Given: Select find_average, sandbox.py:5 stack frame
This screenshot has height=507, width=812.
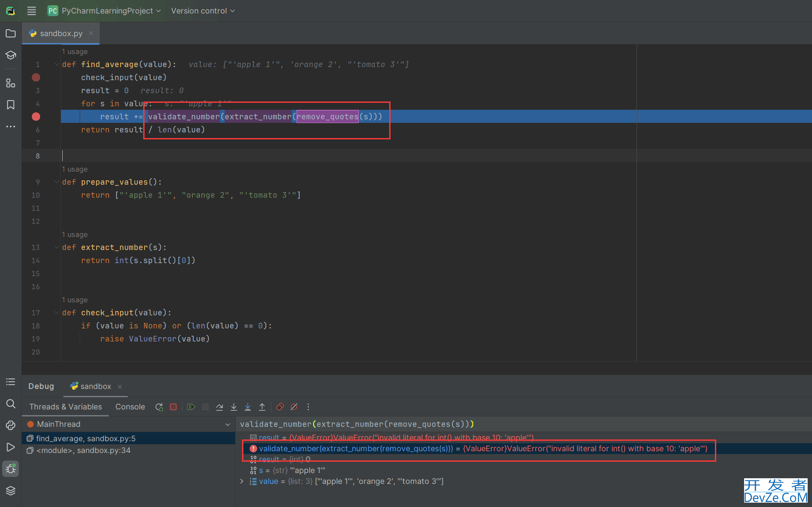Looking at the screenshot, I should (x=128, y=439).
